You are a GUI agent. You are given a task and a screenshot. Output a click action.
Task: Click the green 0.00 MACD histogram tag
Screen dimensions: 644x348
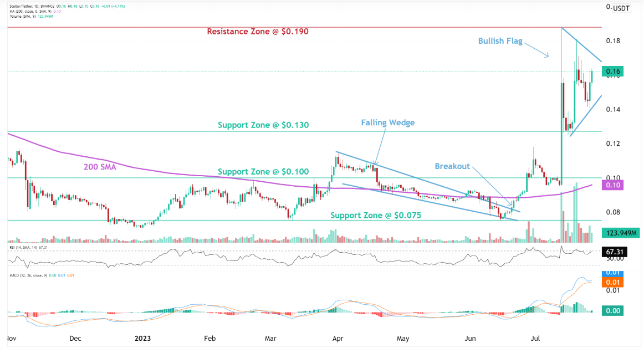(612, 311)
